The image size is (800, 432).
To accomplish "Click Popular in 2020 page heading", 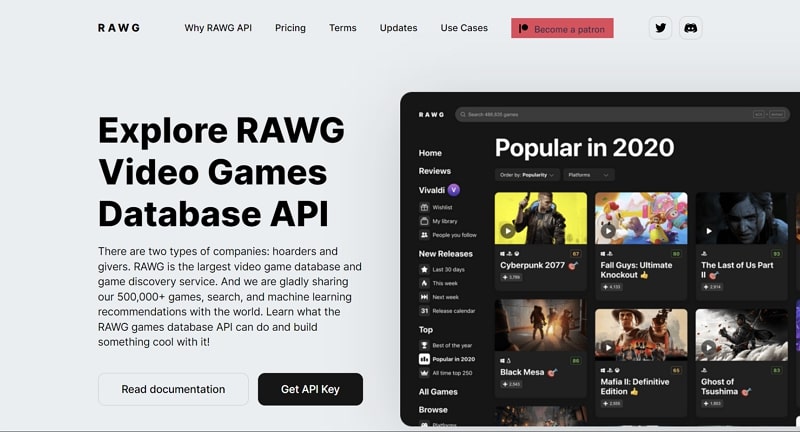I will [x=584, y=148].
